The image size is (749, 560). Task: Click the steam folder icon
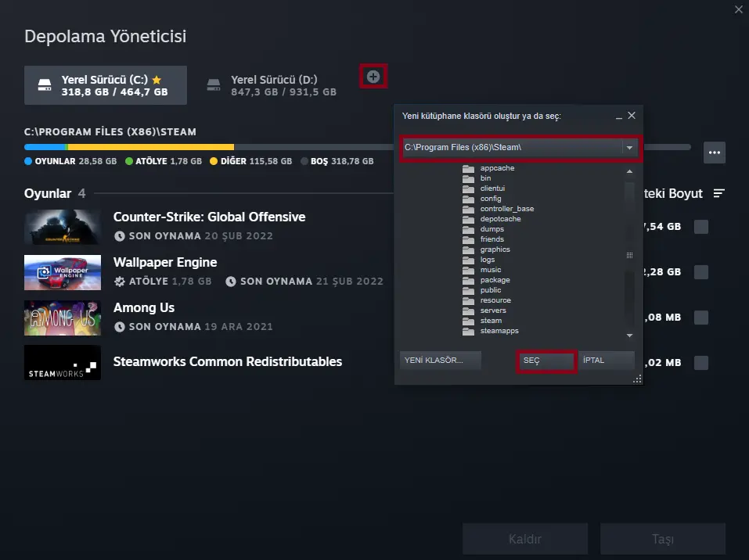pos(468,321)
